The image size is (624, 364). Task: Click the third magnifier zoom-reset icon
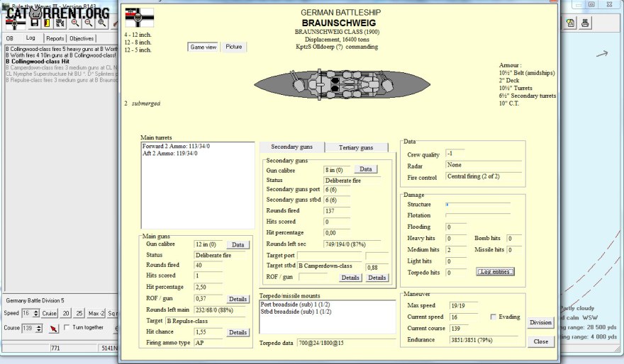[102, 23]
